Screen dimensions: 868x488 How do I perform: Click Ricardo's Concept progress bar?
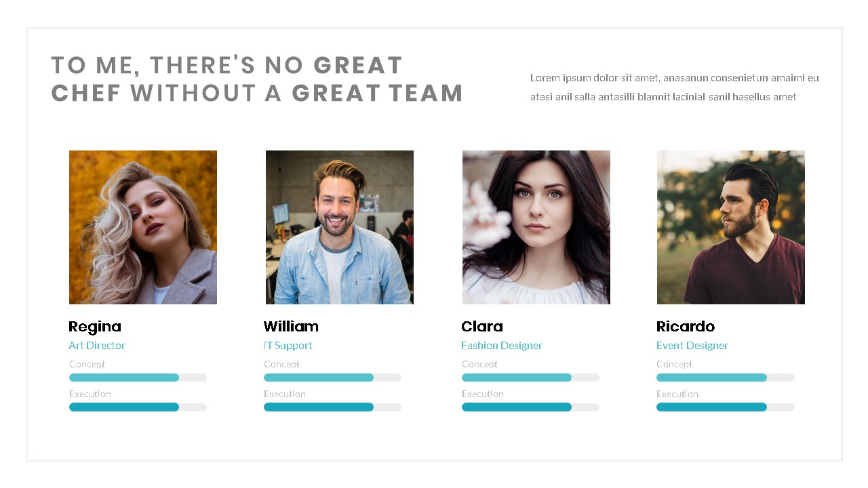click(725, 378)
